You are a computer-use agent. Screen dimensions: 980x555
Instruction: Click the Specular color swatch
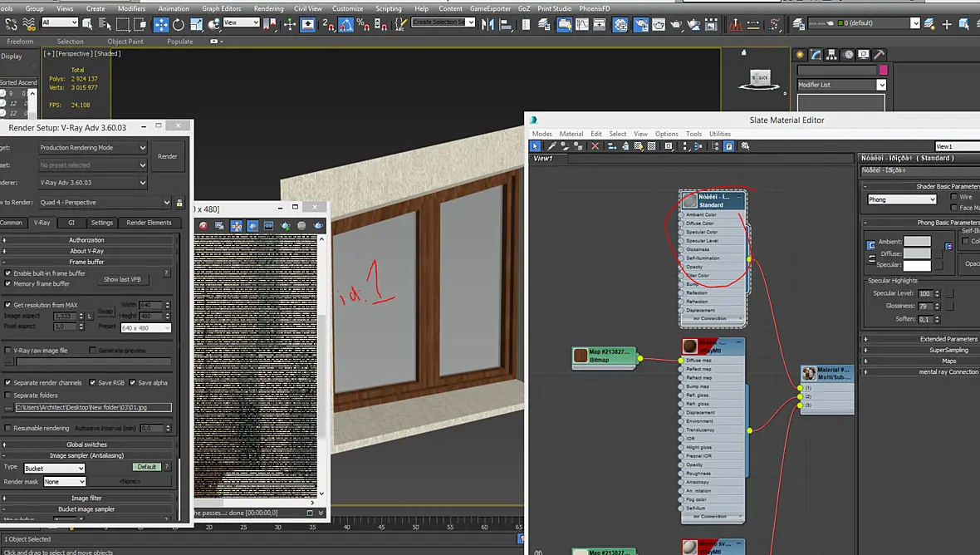coord(917,266)
